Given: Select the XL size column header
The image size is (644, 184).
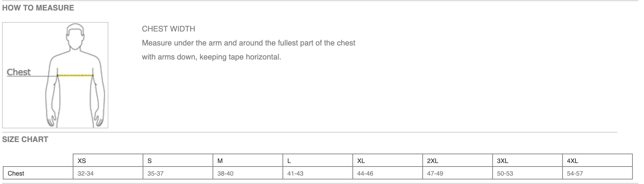Looking at the screenshot, I should click(361, 161).
